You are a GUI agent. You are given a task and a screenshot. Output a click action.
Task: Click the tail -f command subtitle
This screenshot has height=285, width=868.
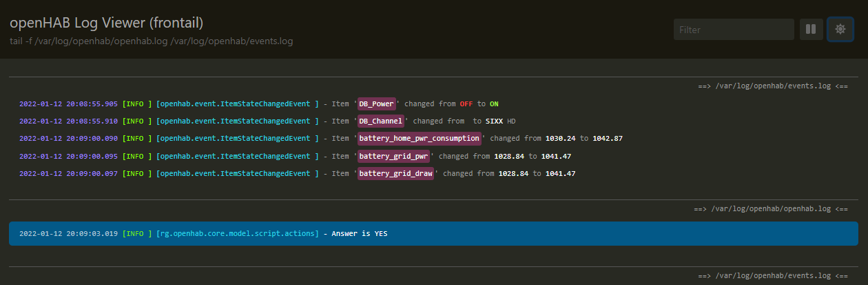tap(151, 41)
